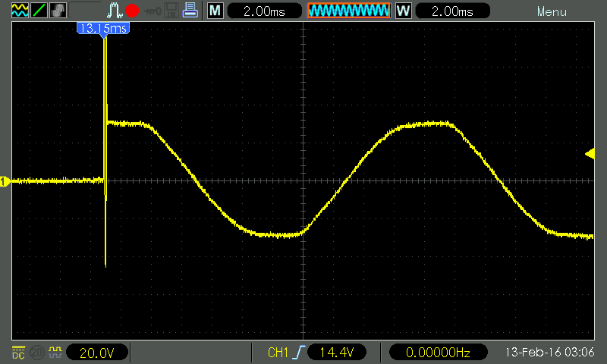Click the CH1 trigger source label
The image size is (607, 364).
(278, 353)
